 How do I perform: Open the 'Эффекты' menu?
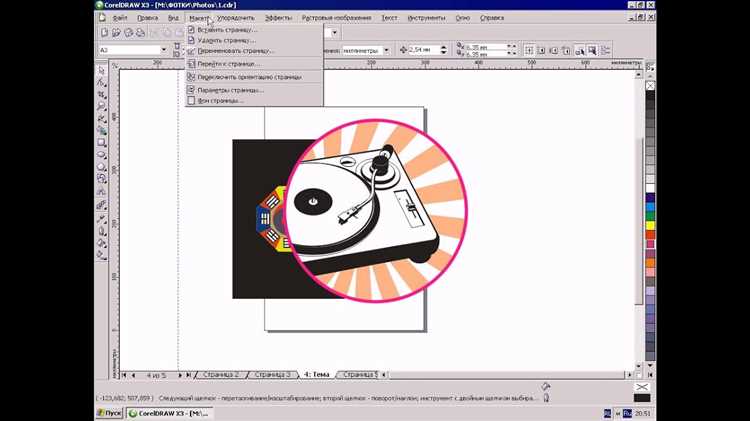click(x=279, y=18)
